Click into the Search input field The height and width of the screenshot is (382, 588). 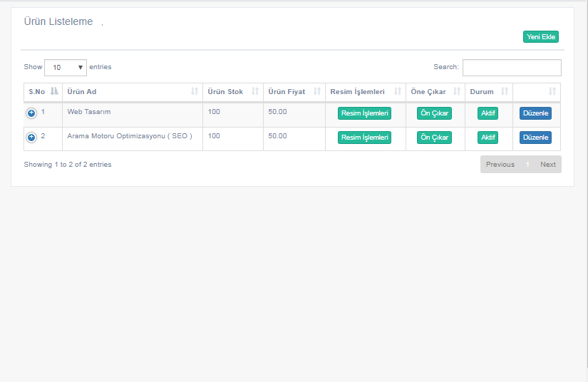pyautogui.click(x=512, y=68)
